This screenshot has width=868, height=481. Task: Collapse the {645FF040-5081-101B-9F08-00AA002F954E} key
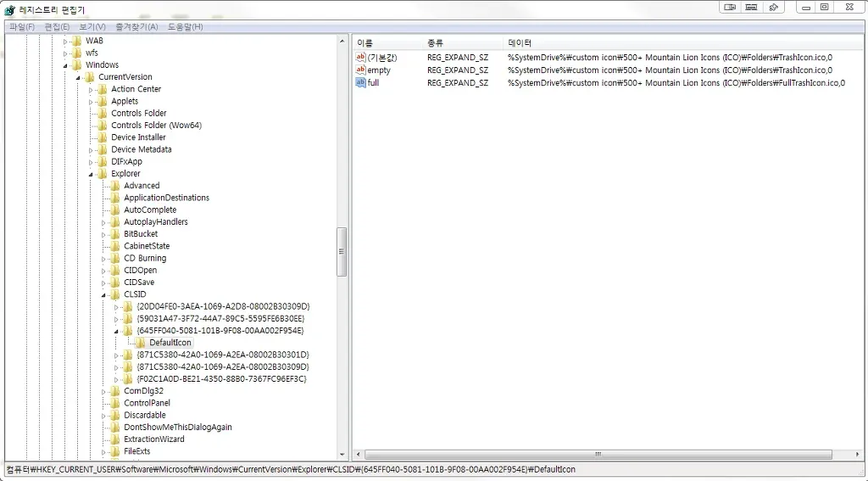[116, 332]
